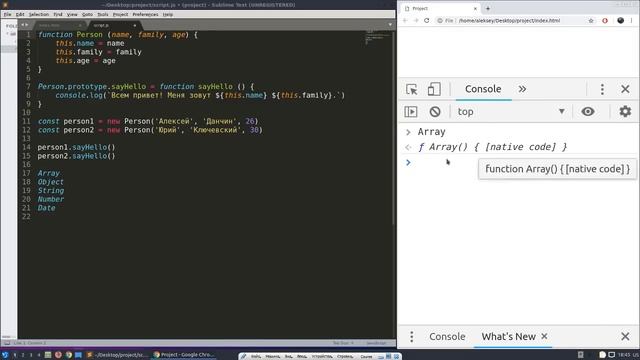640x360 pixels.
Task: Open the DevTools three-dot customize menu
Action: click(x=602, y=89)
